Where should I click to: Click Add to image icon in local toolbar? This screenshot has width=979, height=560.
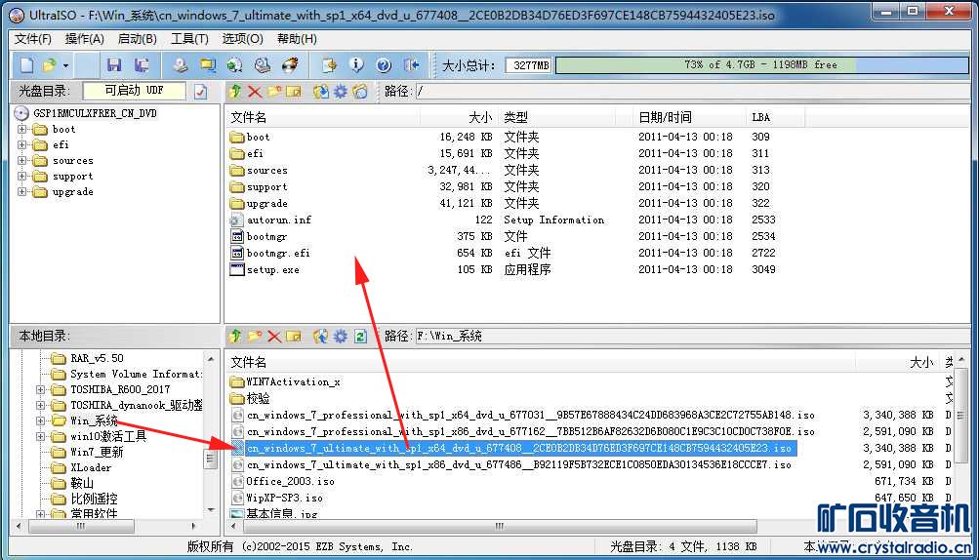(321, 337)
